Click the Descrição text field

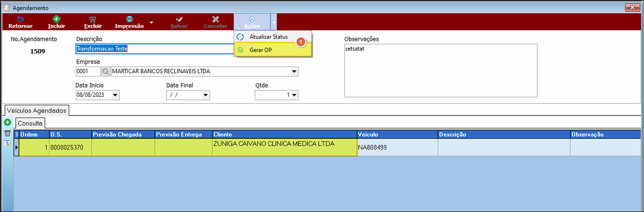(x=155, y=49)
